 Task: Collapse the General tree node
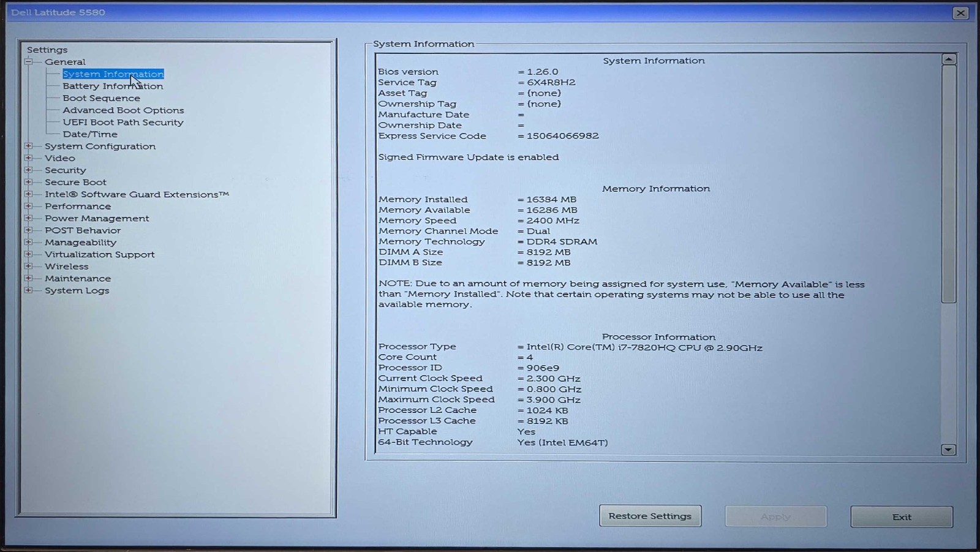coord(28,61)
